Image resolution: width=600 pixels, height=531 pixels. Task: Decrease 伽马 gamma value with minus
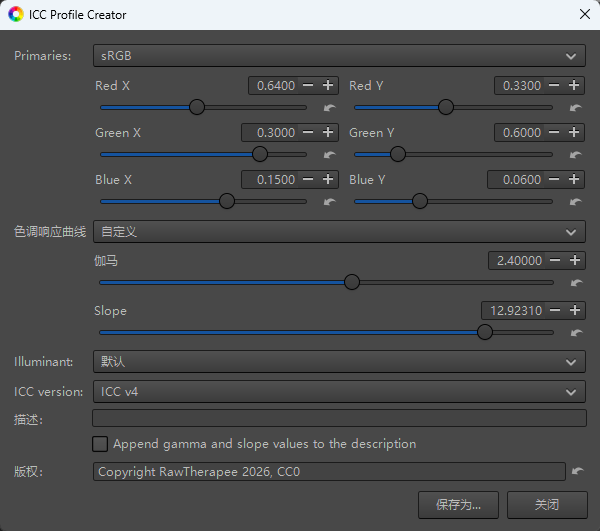[x=555, y=261]
